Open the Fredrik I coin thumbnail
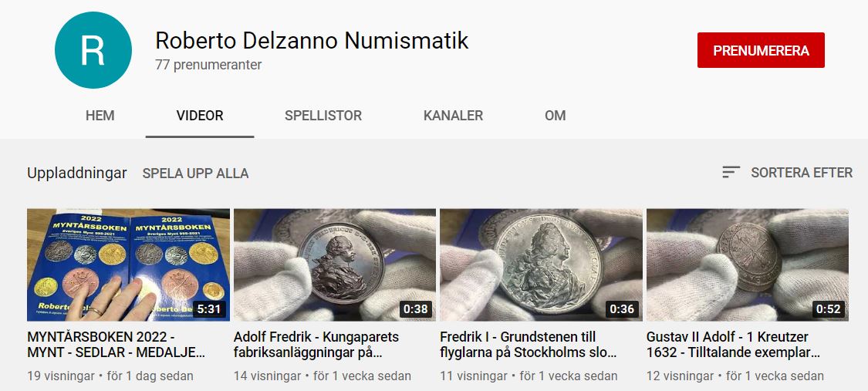The height and width of the screenshot is (391, 868). (542, 265)
